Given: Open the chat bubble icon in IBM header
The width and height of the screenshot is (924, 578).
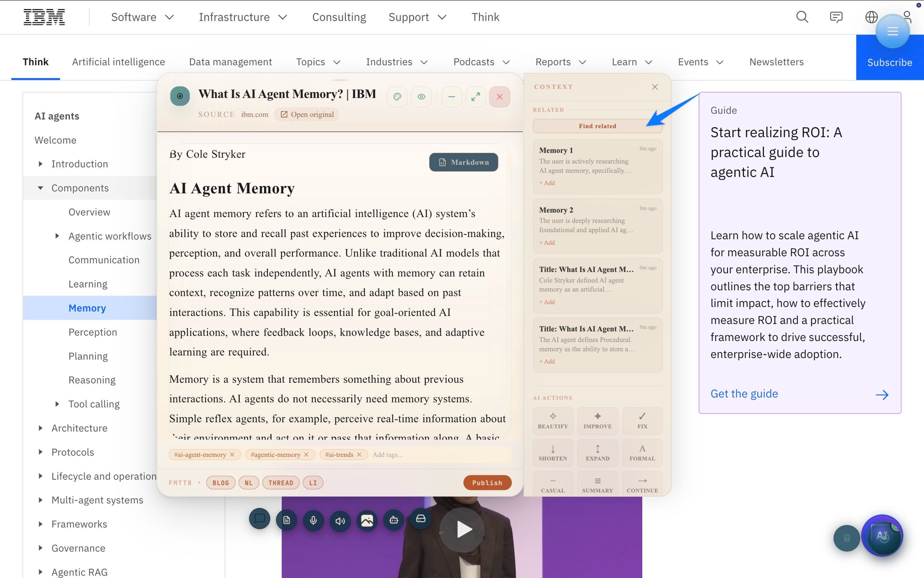Looking at the screenshot, I should [x=836, y=17].
